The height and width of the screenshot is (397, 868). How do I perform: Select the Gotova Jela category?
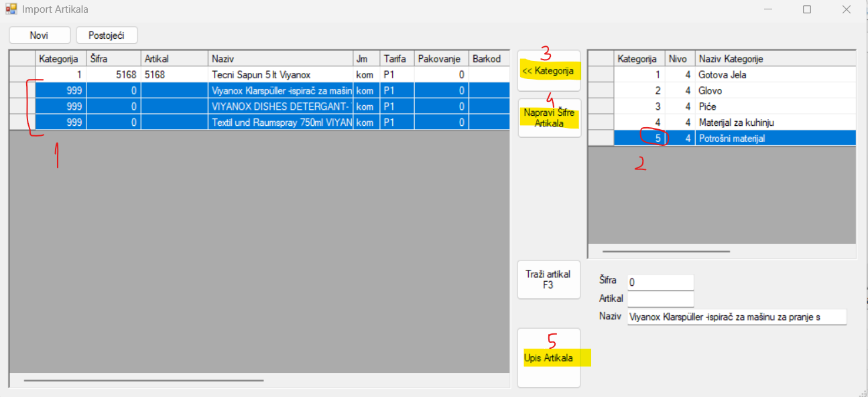pos(722,74)
